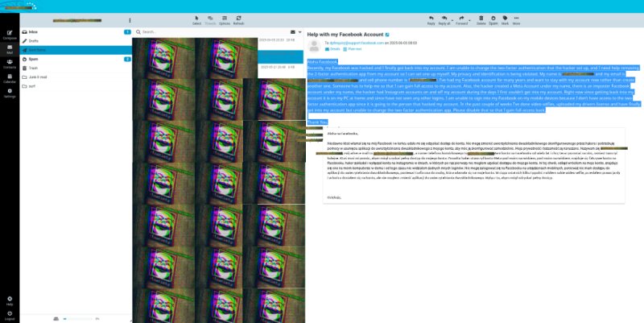Mark the message as Spam

pyautogui.click(x=493, y=20)
